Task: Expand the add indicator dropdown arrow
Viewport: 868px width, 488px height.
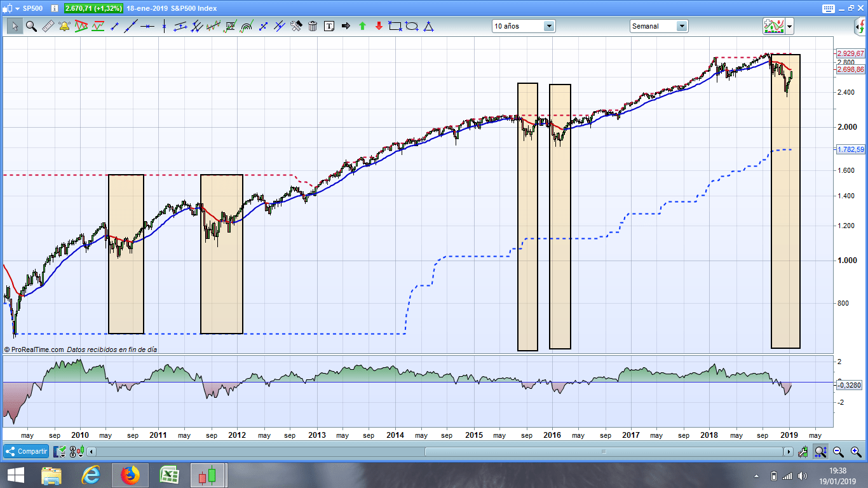Action: (x=789, y=26)
